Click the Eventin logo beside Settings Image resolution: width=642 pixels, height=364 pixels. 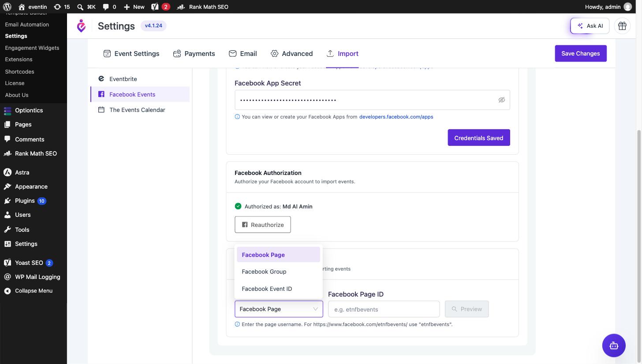(82, 26)
